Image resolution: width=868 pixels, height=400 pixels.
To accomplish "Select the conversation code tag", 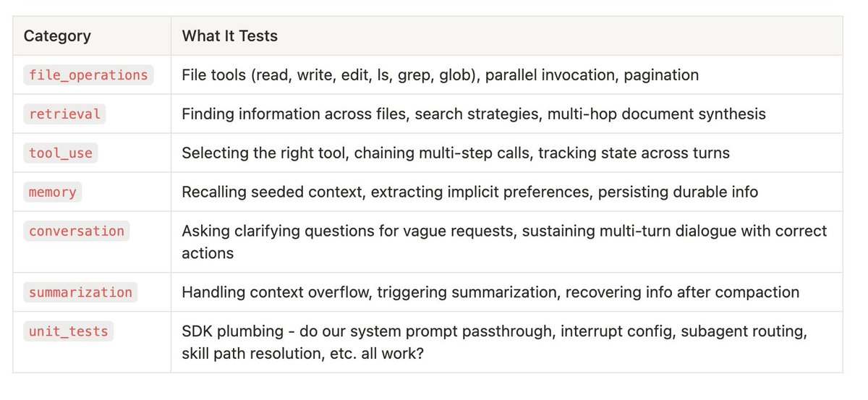I will 76,231.
